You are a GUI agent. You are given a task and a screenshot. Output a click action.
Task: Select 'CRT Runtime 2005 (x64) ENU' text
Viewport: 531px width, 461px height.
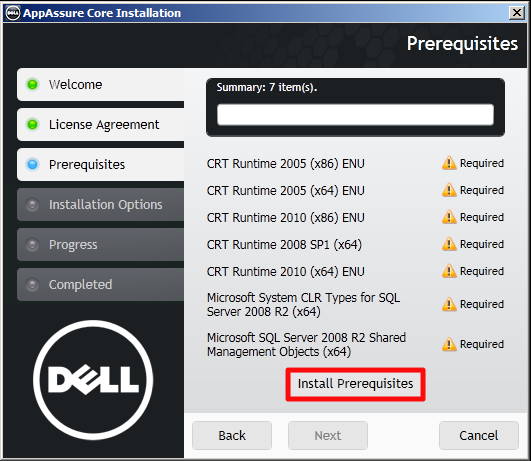[285, 191]
